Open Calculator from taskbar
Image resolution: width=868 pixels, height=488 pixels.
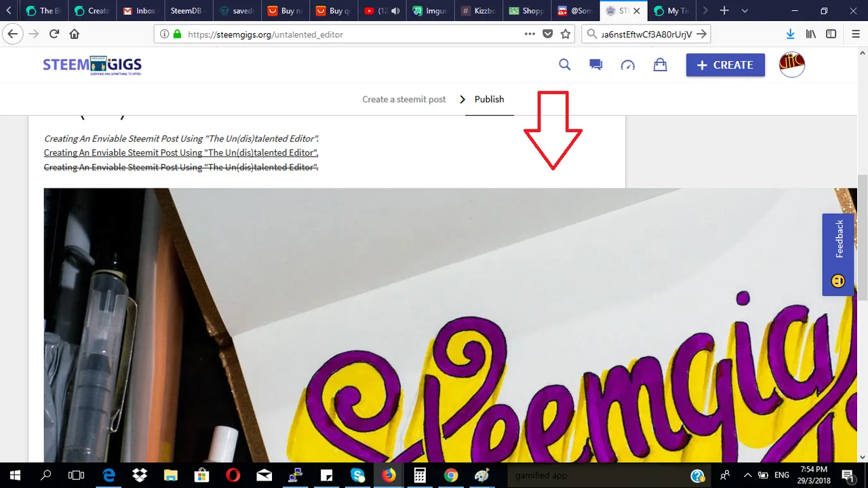(x=420, y=475)
